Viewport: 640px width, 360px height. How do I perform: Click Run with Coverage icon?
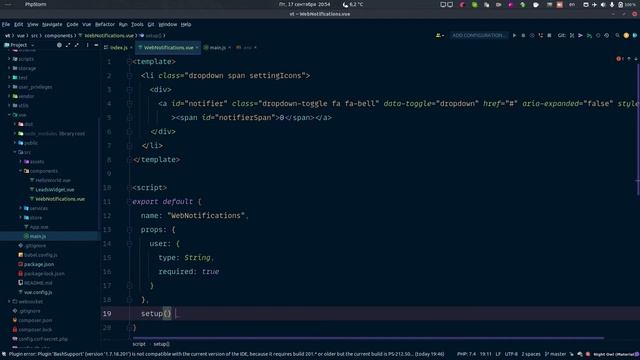(532, 36)
